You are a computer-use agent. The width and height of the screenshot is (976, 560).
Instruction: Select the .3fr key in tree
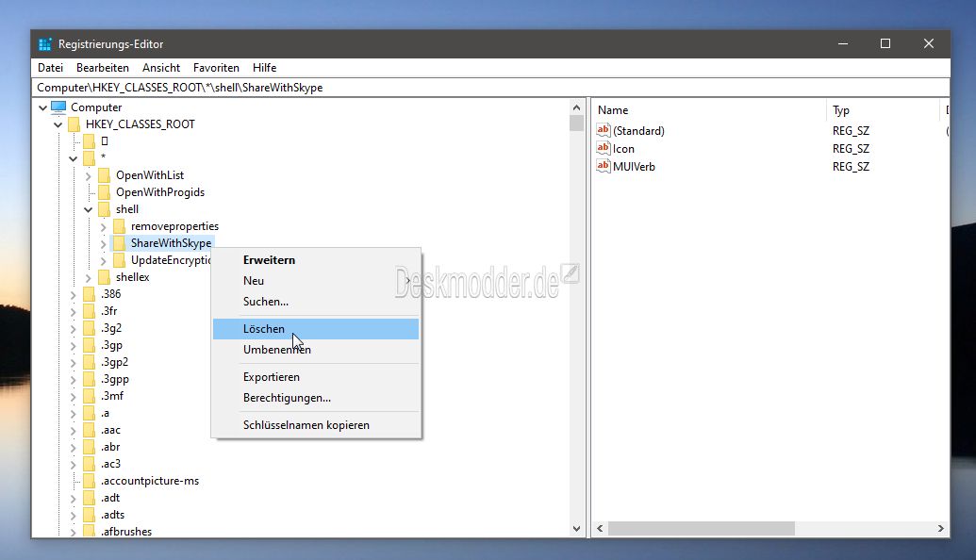coord(109,311)
